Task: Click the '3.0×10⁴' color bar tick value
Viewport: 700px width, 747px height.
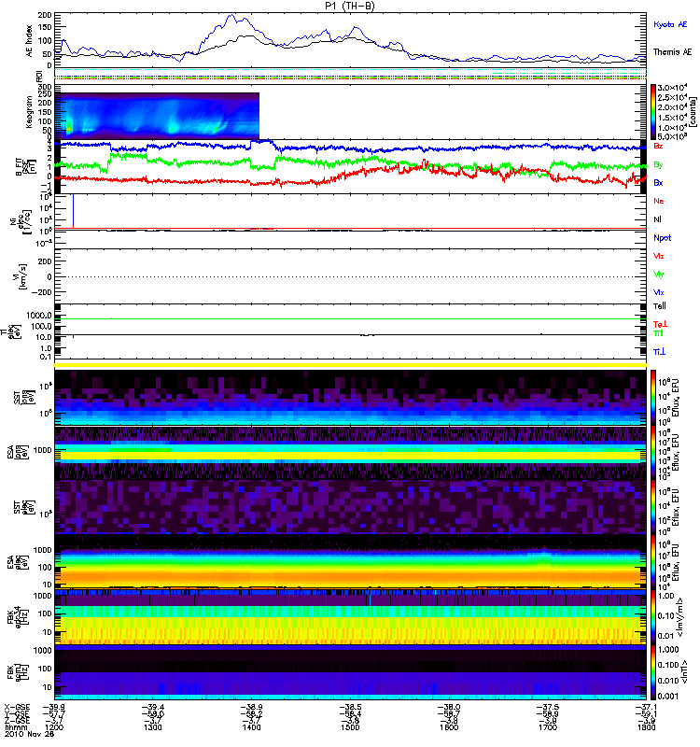Action: click(672, 88)
